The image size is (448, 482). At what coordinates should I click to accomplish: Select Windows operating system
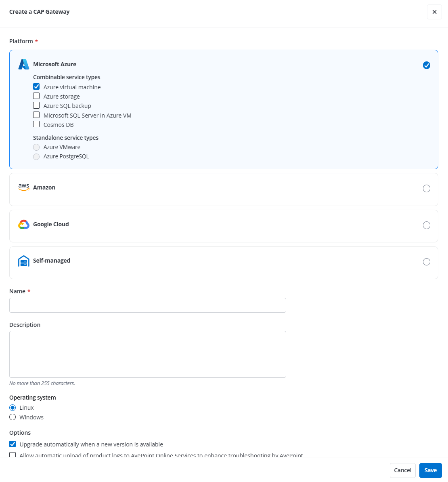click(x=13, y=417)
